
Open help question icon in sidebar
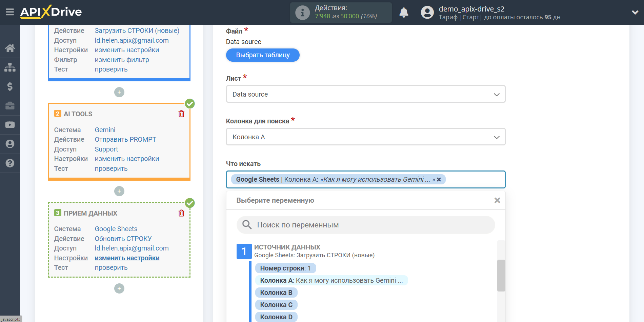click(10, 163)
